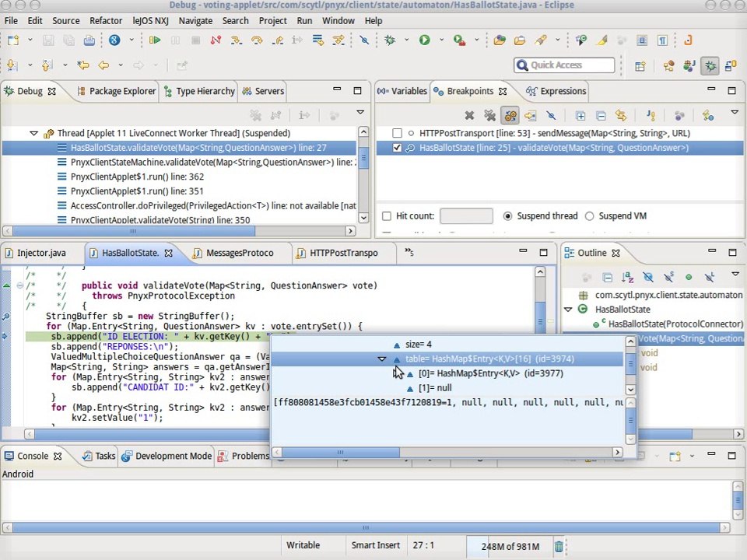
Task: Click Expand All icon in Breakpoints view
Action: point(580,115)
